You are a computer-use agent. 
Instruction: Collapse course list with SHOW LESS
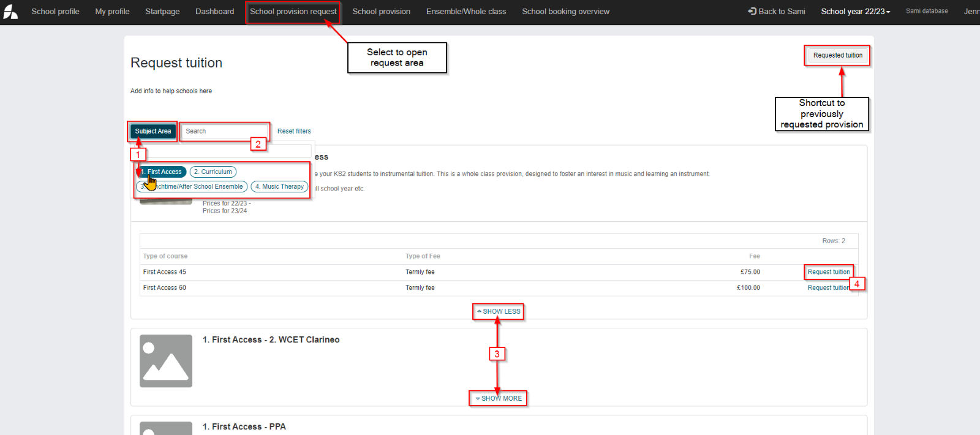click(499, 311)
